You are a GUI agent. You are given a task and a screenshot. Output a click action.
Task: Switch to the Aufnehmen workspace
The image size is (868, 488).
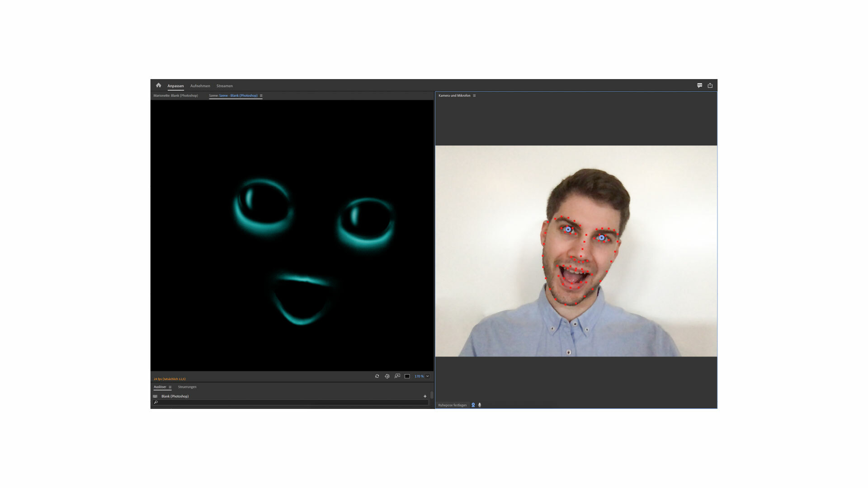[200, 86]
